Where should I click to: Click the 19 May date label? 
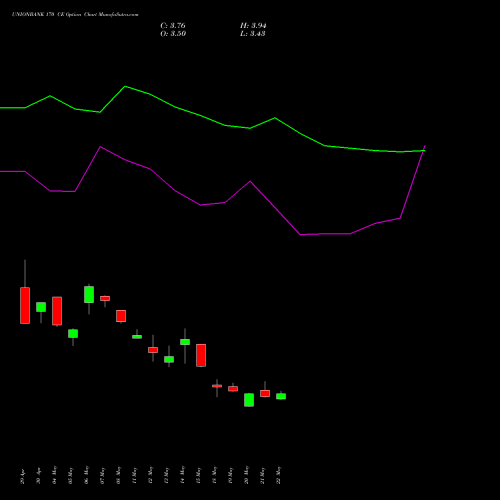(x=230, y=475)
